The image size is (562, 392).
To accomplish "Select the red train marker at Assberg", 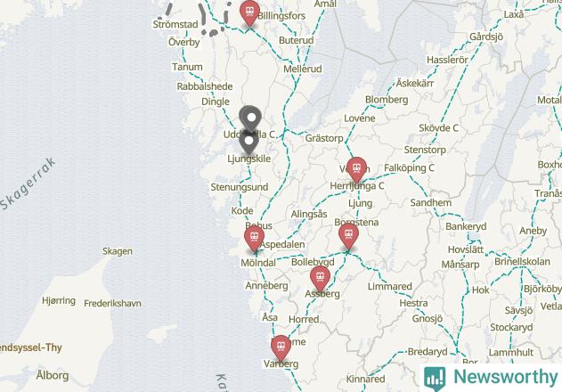I will (320, 279).
